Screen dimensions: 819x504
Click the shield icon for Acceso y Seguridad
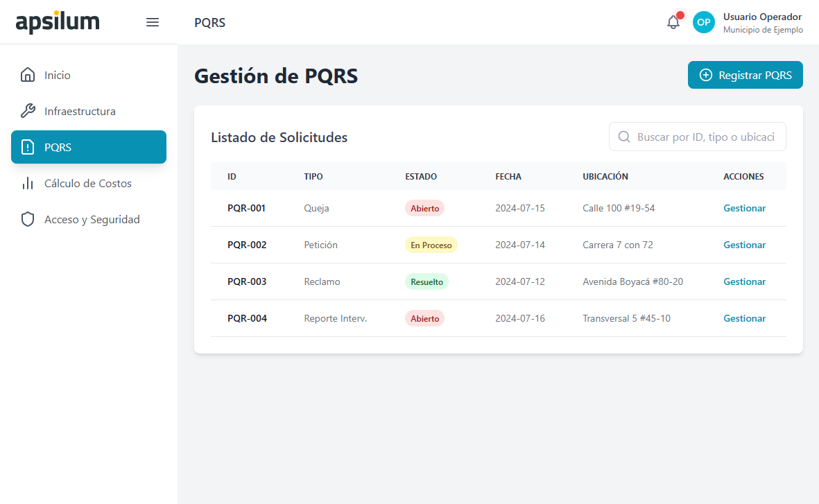point(28,219)
